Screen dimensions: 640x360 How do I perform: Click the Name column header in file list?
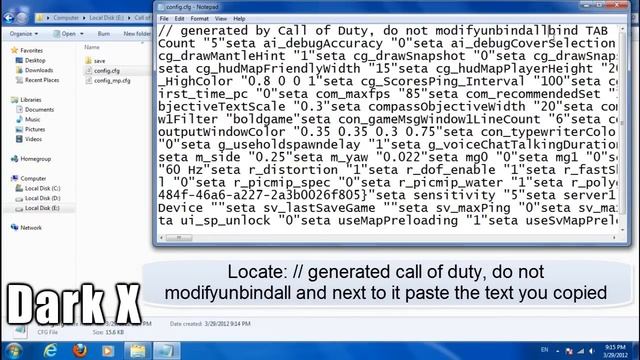92,47
